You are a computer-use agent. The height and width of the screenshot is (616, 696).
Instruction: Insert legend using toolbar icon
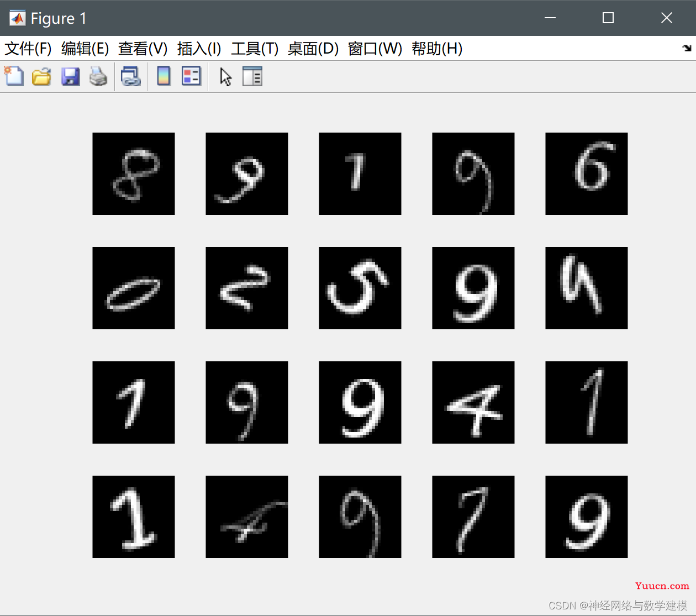coord(191,76)
